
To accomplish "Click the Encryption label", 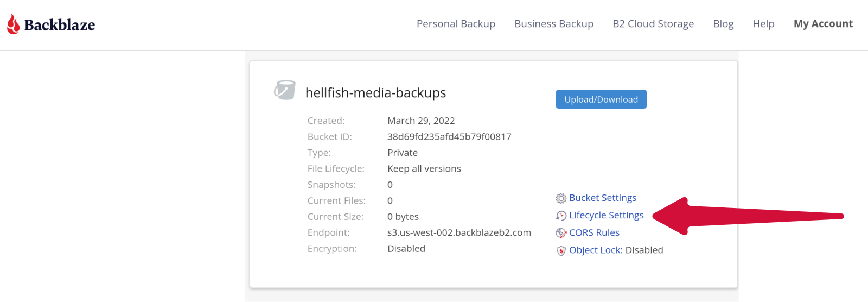I will pyautogui.click(x=332, y=249).
